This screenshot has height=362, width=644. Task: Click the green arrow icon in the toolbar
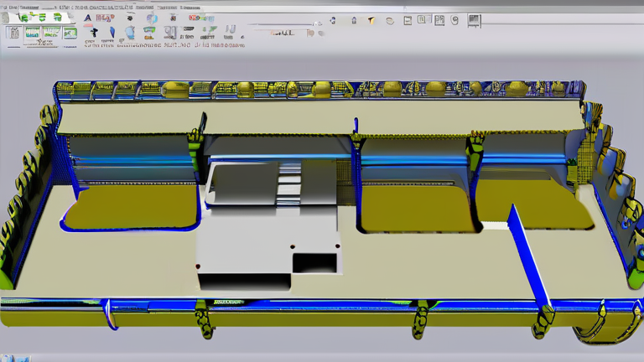point(209,30)
